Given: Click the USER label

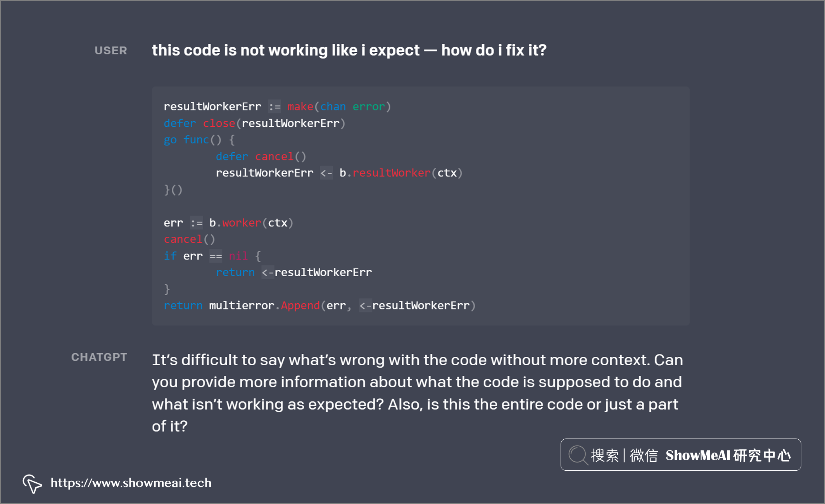Looking at the screenshot, I should coord(111,50).
